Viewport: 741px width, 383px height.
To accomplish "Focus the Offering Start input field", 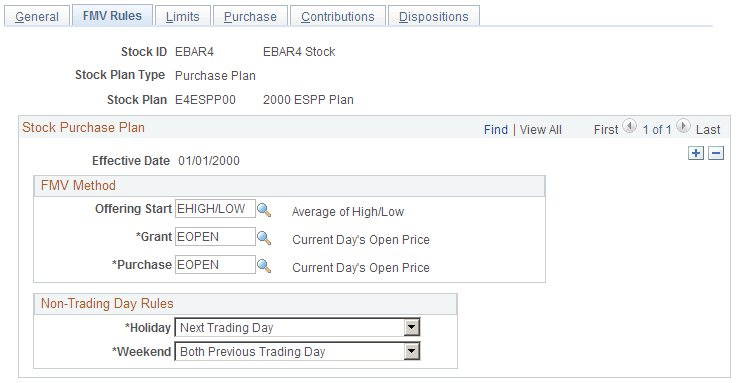I will click(x=215, y=209).
